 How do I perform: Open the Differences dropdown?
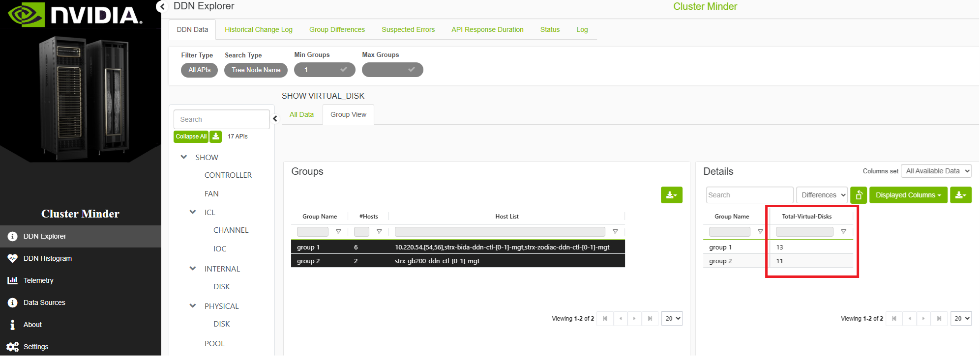(822, 195)
